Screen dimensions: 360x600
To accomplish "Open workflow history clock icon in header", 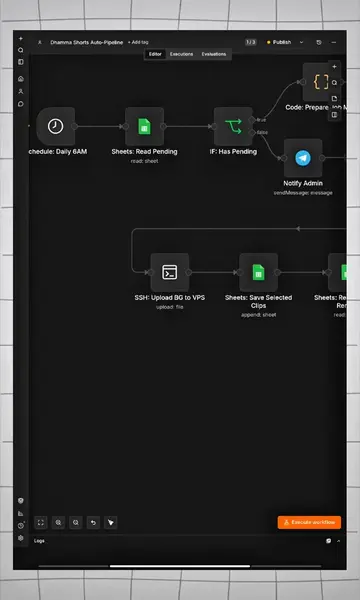I will 319,42.
